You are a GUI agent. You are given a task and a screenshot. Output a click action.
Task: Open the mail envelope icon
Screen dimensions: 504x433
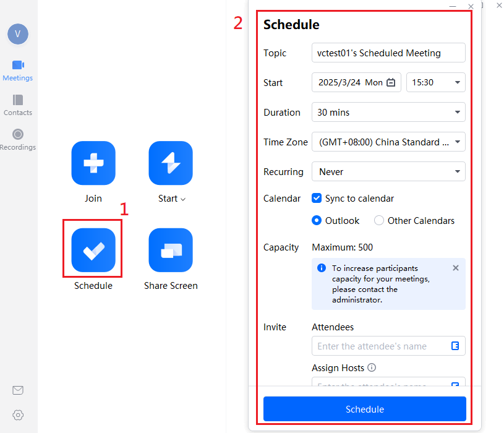[18, 390]
